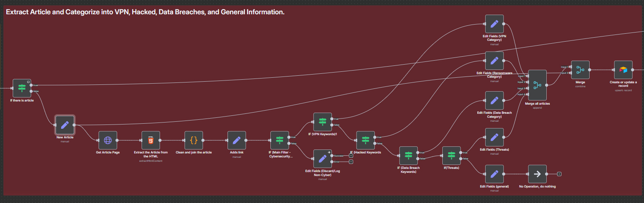Screen dimensions: 644x203
Task: Click the plus button on the Error output
Action: click(351, 162)
